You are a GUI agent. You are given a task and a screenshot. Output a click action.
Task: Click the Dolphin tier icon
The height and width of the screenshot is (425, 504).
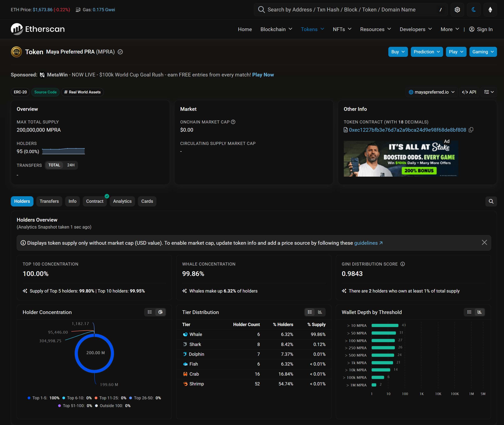[x=185, y=354]
